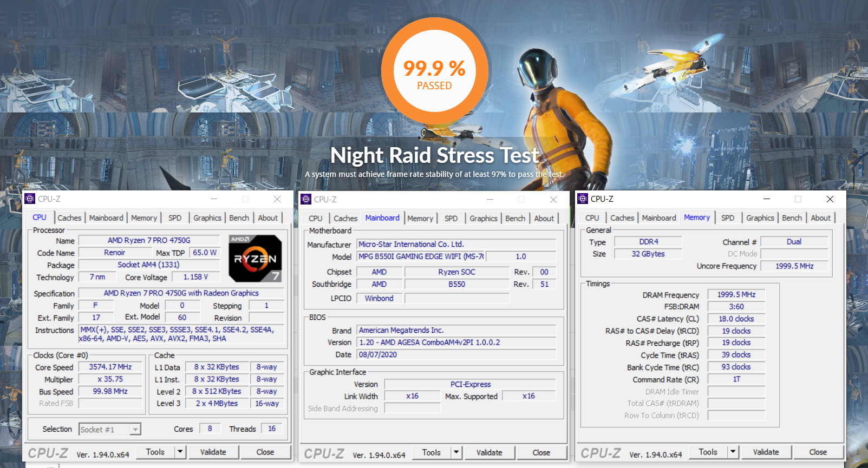This screenshot has width=868, height=468.
Task: Open Graphics tab in middle CPU-Z window
Action: click(x=484, y=219)
